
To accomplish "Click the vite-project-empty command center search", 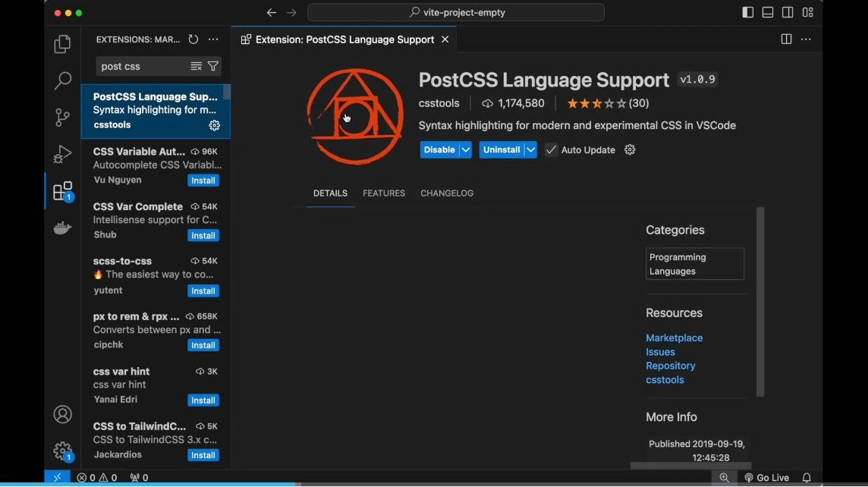I will click(455, 12).
